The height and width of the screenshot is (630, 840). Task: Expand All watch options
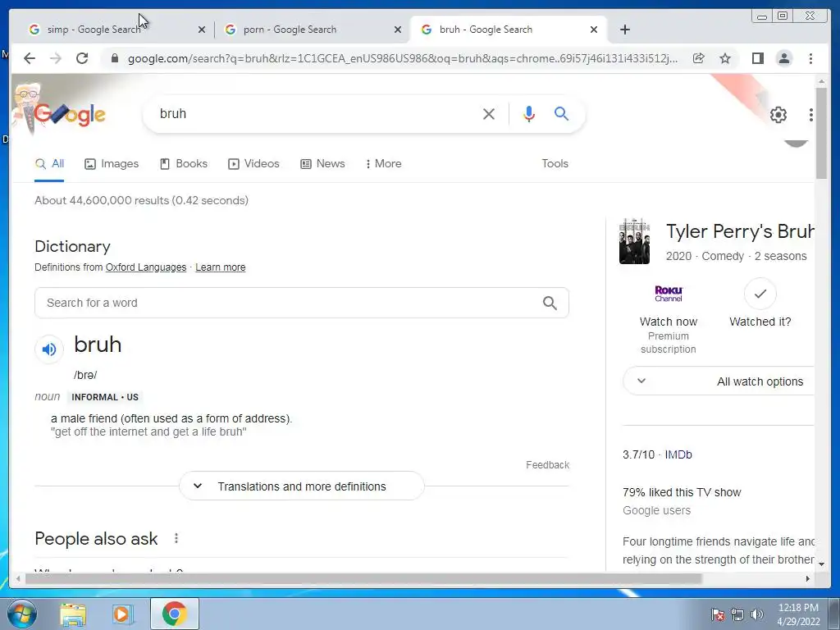pyautogui.click(x=719, y=381)
